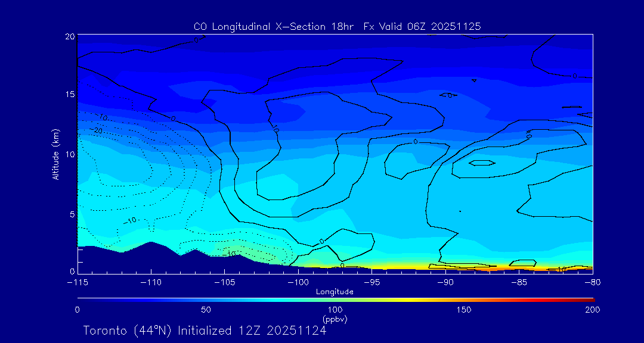The image size is (644, 343).
Task: Click the 'Longitude' x-axis label
Action: click(335, 292)
